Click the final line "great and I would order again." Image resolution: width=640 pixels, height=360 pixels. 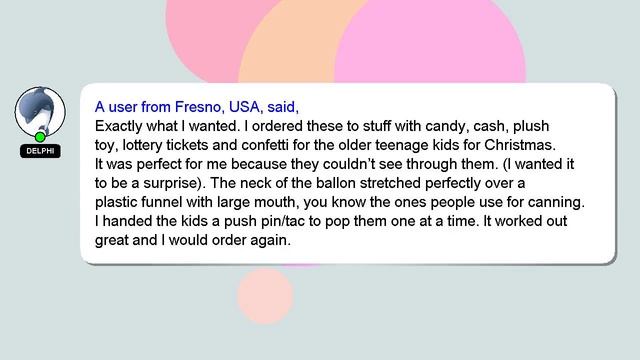pos(193,240)
